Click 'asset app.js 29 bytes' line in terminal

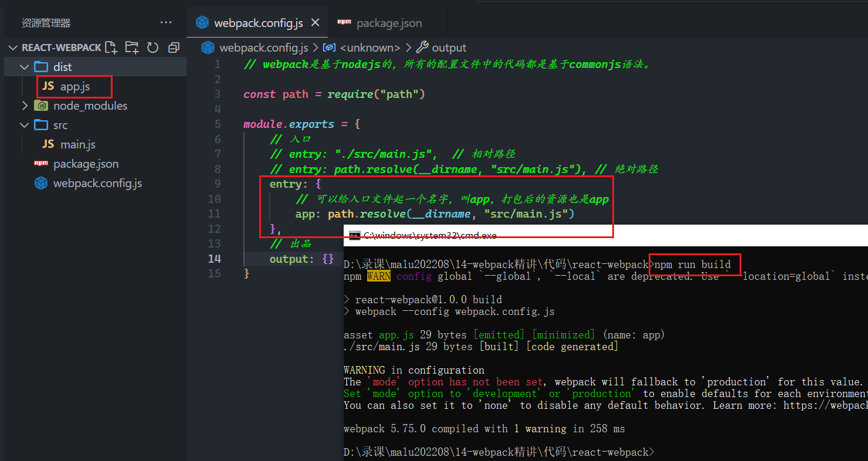coord(504,335)
